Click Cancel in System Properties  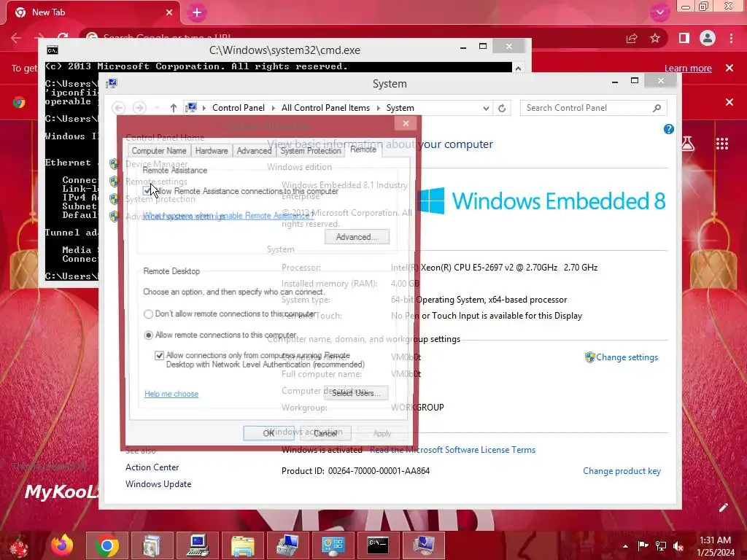[x=325, y=433]
